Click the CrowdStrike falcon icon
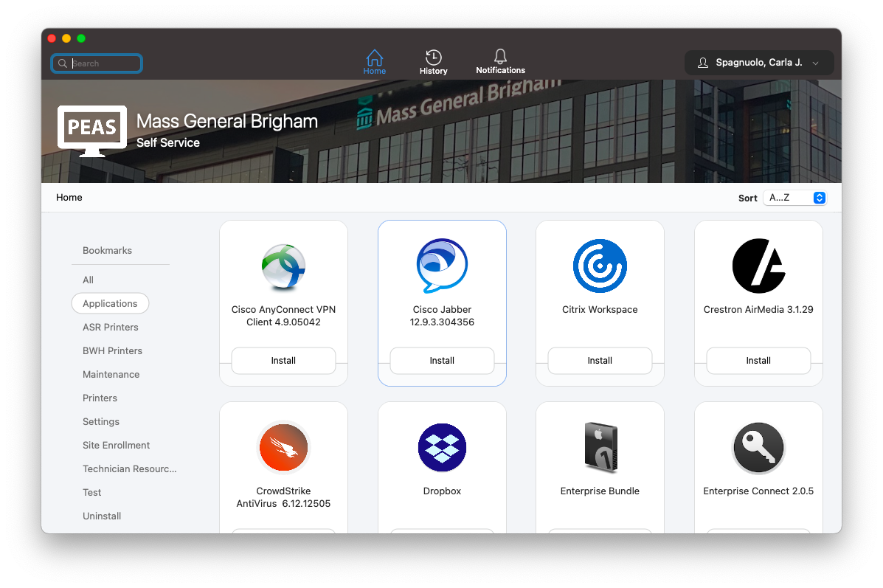883x588 pixels. [x=283, y=448]
